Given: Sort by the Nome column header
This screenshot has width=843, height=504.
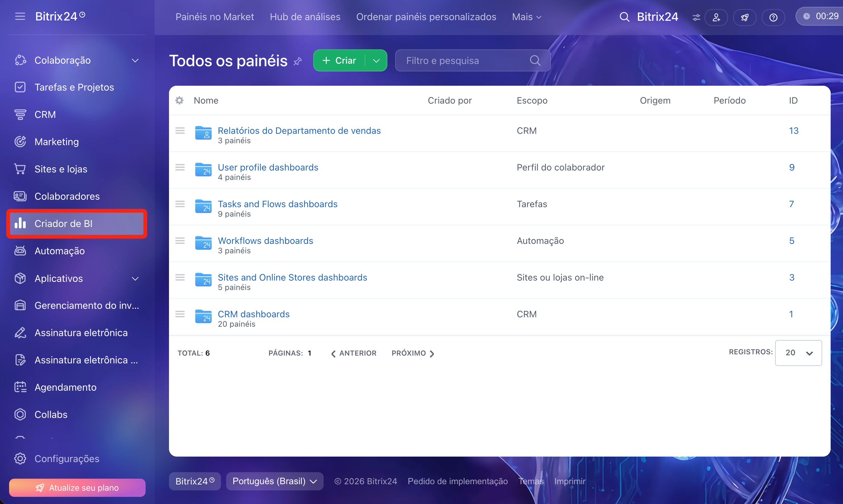Looking at the screenshot, I should pos(206,101).
